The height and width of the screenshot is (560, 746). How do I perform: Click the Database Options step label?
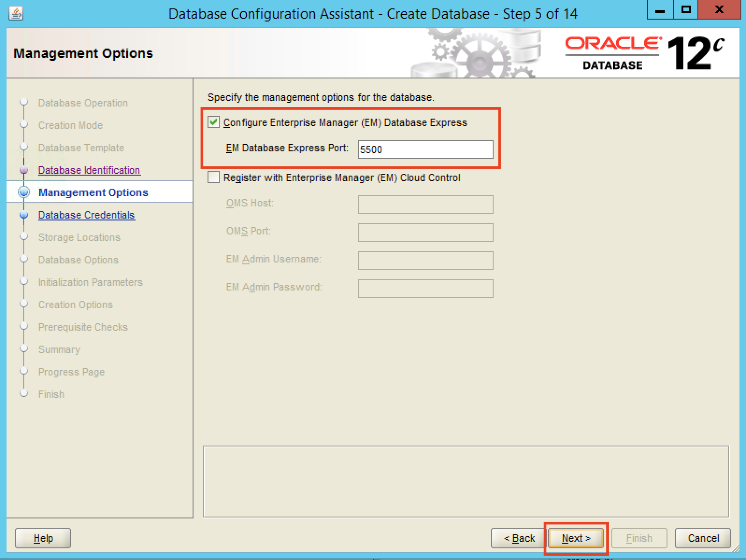(x=78, y=260)
